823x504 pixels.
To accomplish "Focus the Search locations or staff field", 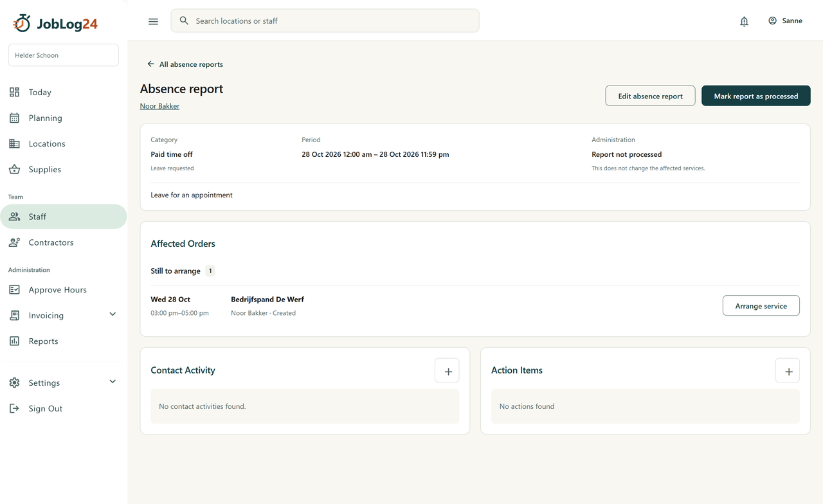I will tap(325, 21).
